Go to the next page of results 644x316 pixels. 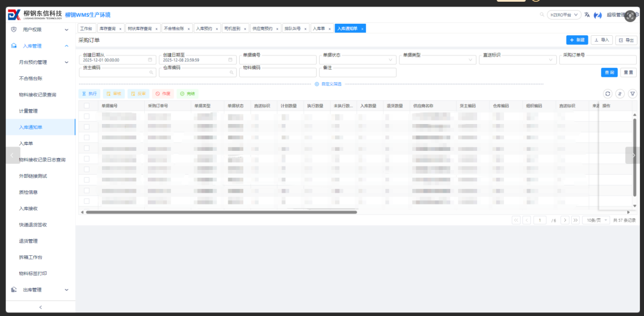565,220
